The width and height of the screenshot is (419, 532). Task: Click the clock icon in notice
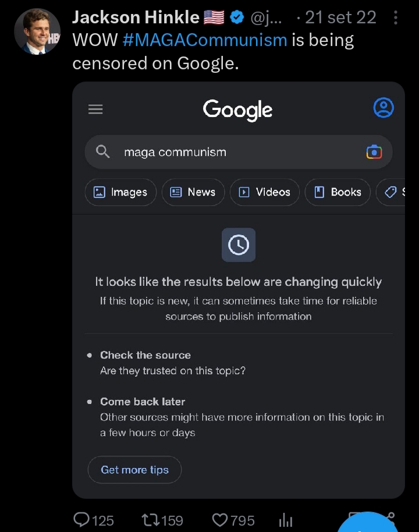click(239, 244)
